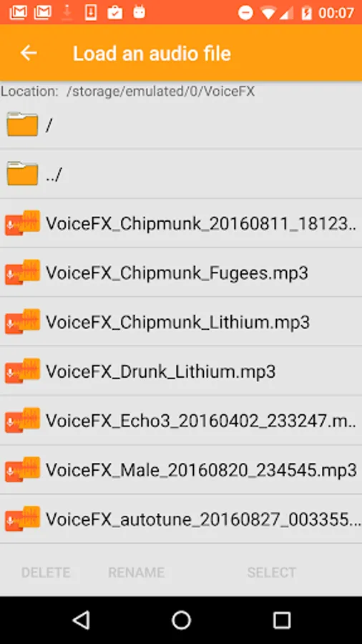This screenshot has height=644, width=362.
Task: Tap the RENAME button
Action: tap(136, 572)
